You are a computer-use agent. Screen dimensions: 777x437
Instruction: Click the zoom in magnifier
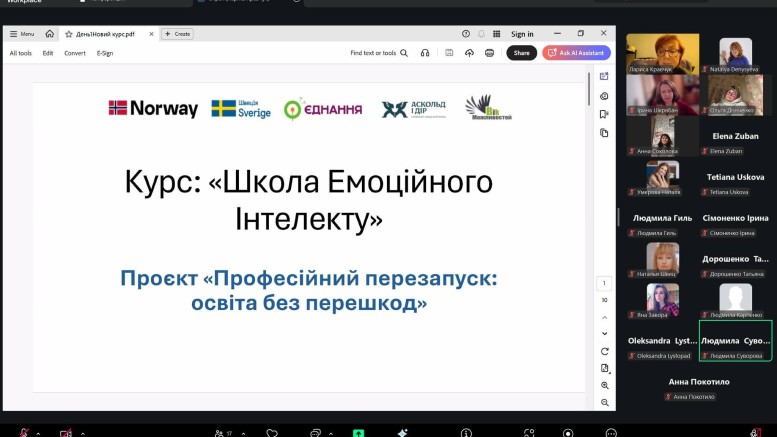pos(605,385)
